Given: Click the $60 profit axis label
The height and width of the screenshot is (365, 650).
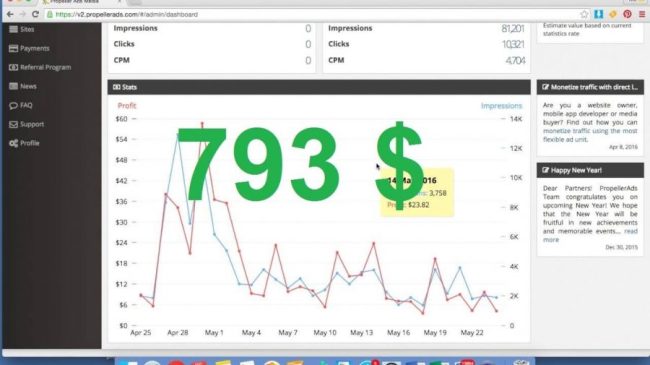Looking at the screenshot, I should [121, 119].
